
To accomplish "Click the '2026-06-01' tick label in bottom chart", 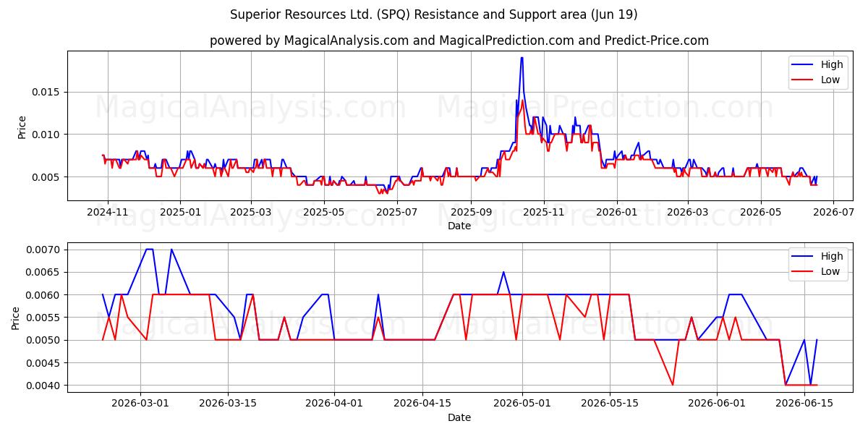I will tap(716, 404).
